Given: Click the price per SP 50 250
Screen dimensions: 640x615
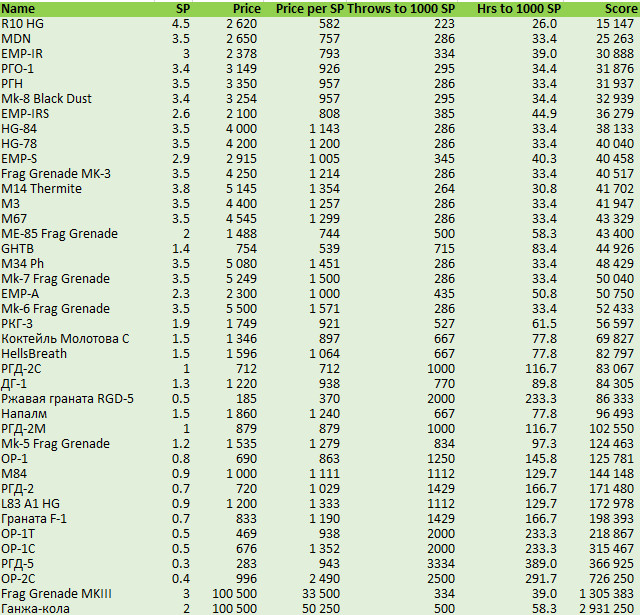Looking at the screenshot, I should 321,608.
